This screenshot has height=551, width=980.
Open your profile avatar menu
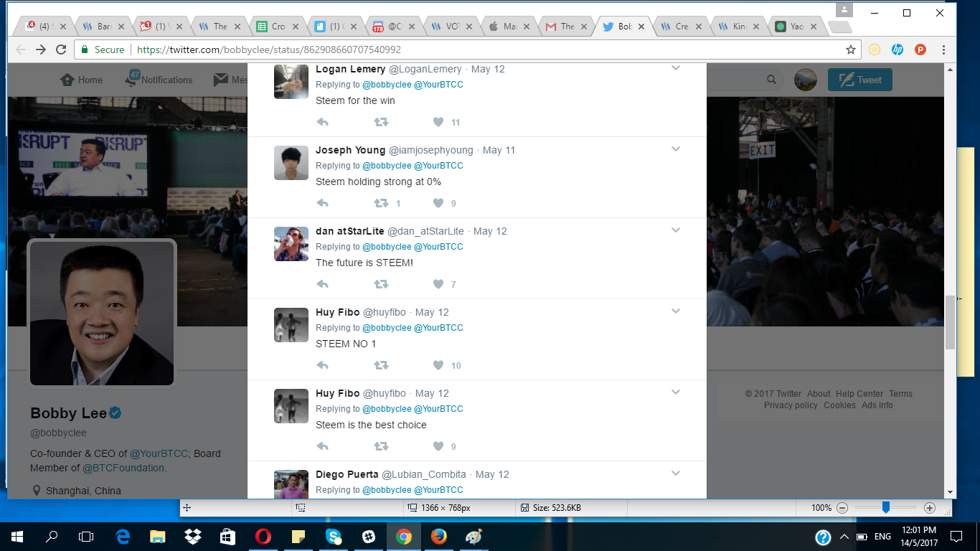(806, 80)
